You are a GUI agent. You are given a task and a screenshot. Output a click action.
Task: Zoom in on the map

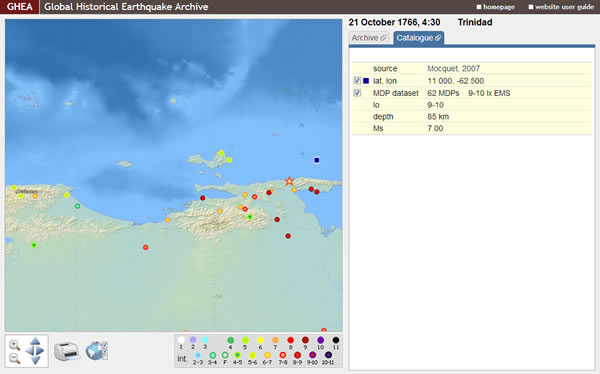pos(15,345)
